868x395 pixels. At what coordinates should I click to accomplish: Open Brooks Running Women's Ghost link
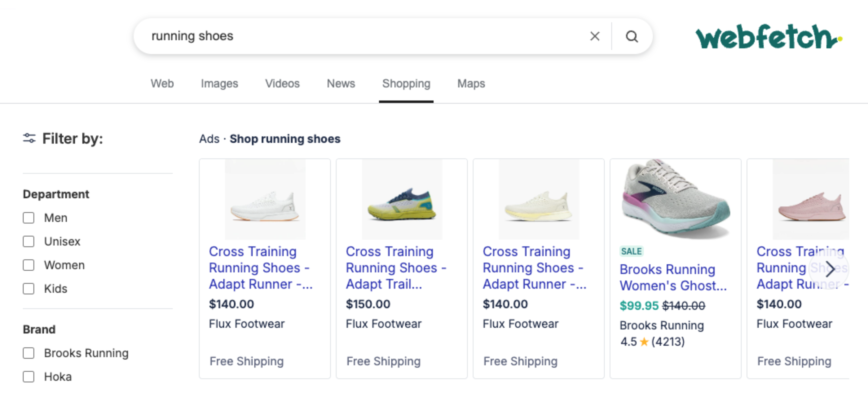point(673,277)
